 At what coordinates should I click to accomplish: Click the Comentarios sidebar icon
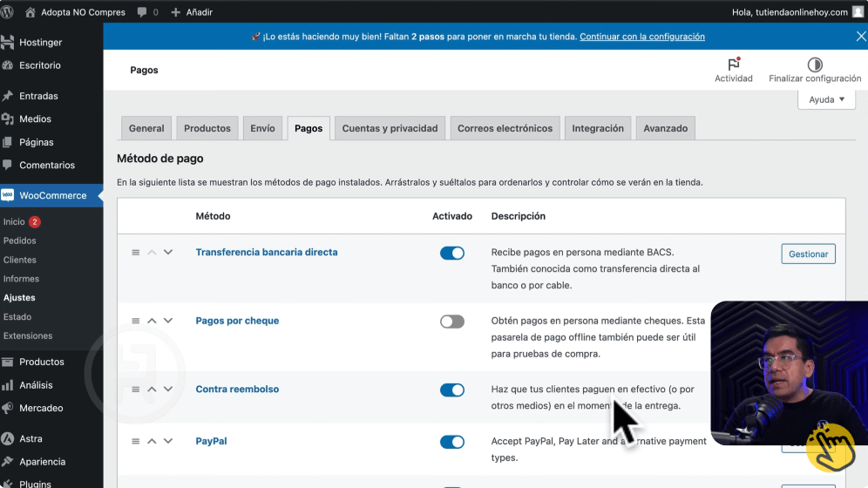tap(8, 165)
